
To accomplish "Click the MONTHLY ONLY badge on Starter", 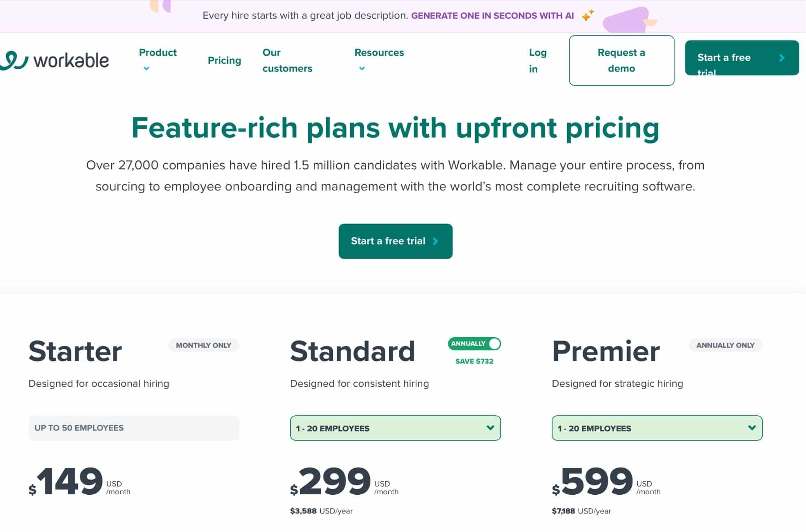I will (x=203, y=345).
